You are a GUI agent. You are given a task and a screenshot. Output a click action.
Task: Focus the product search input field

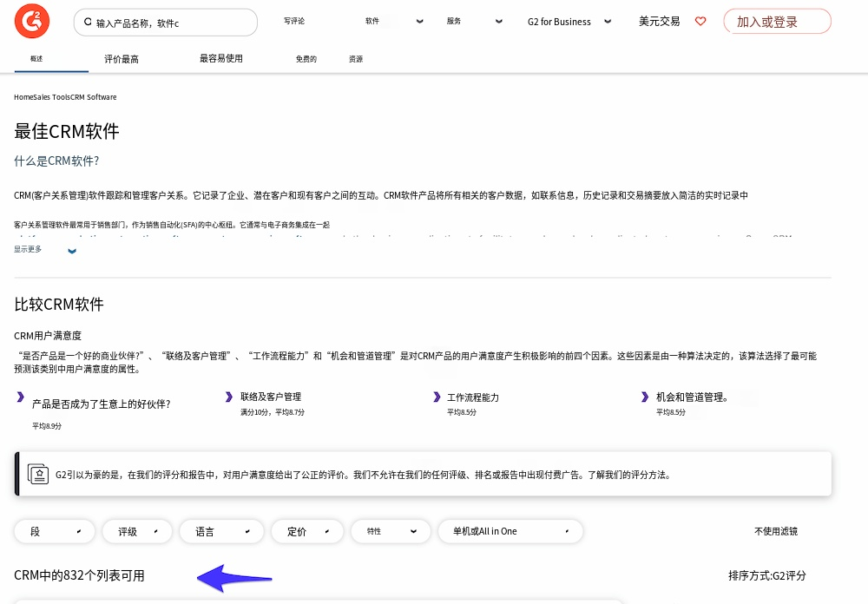click(x=166, y=23)
